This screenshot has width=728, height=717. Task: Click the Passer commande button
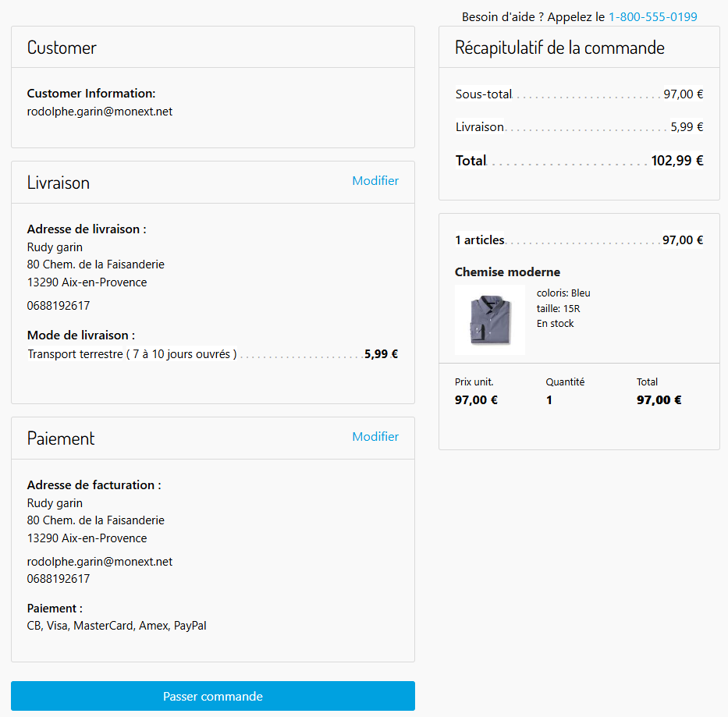[x=213, y=696]
